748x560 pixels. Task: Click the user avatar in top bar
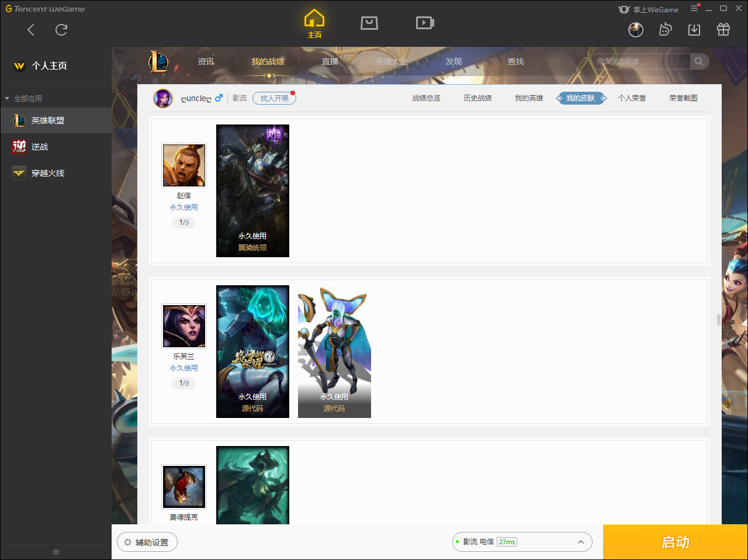click(x=636, y=30)
